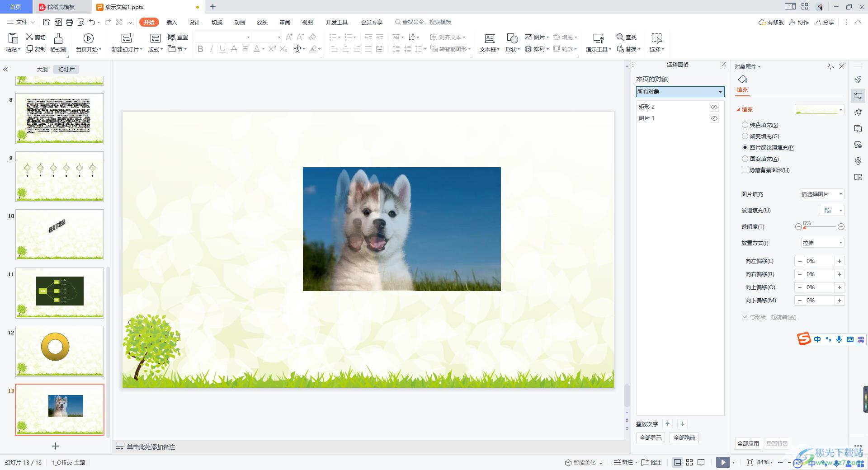The image size is (868, 470).
Task: Click the fill paint bucket icon
Action: coord(742,80)
